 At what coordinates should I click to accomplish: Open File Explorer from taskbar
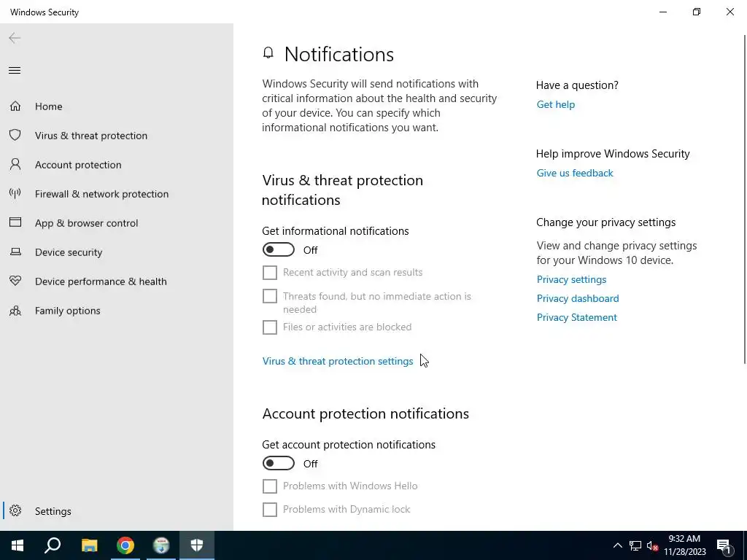tap(89, 545)
